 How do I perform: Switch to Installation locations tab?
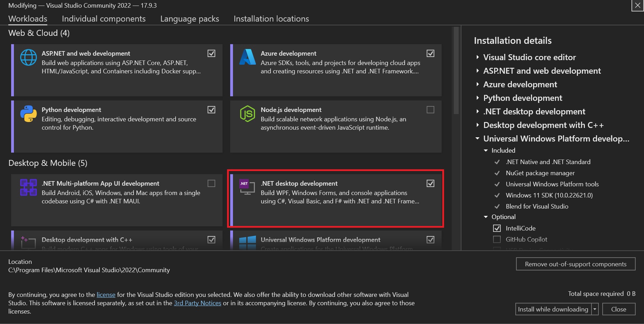[271, 19]
